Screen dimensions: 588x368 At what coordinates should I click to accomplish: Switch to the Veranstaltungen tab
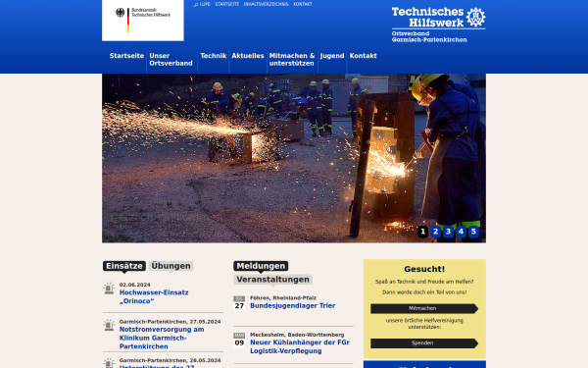click(x=272, y=280)
